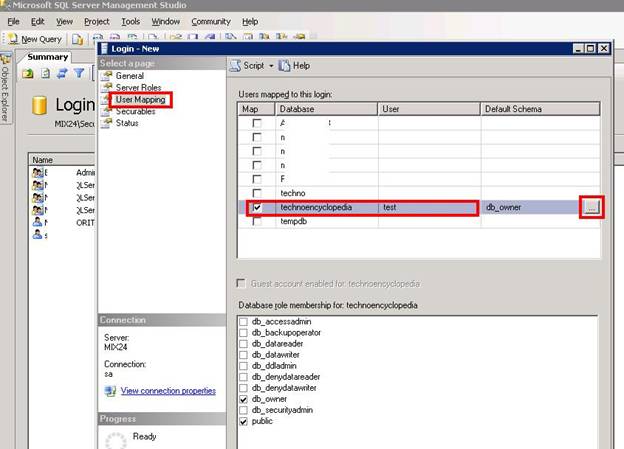
Task: Select the tempdb database cell
Action: pyautogui.click(x=326, y=221)
